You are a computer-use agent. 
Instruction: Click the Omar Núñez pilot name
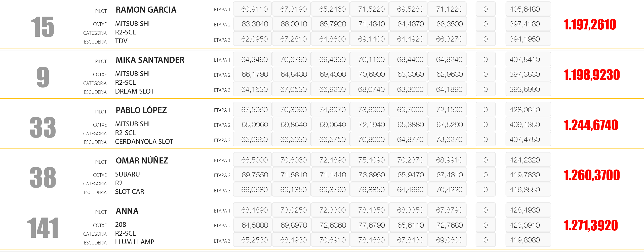coord(142,161)
